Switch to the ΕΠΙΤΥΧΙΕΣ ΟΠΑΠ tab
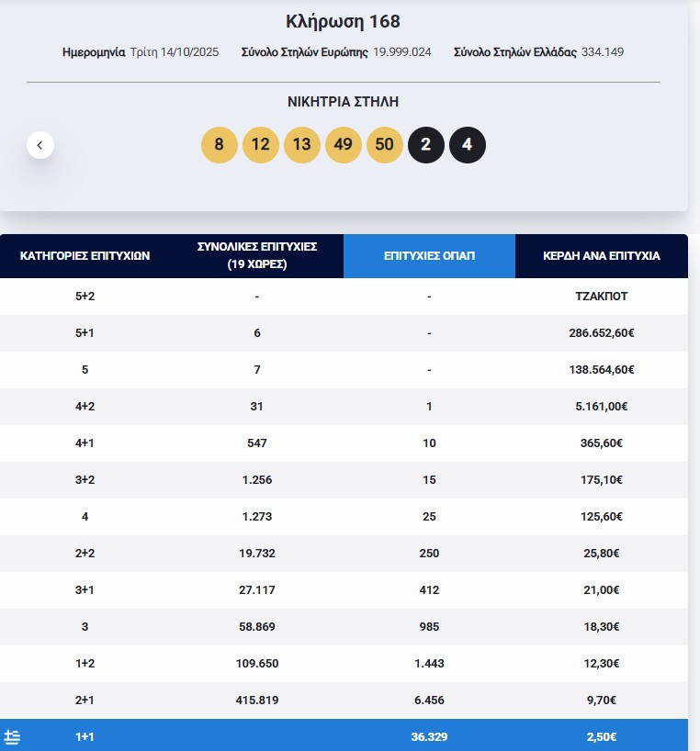The image size is (700, 751). tap(428, 255)
